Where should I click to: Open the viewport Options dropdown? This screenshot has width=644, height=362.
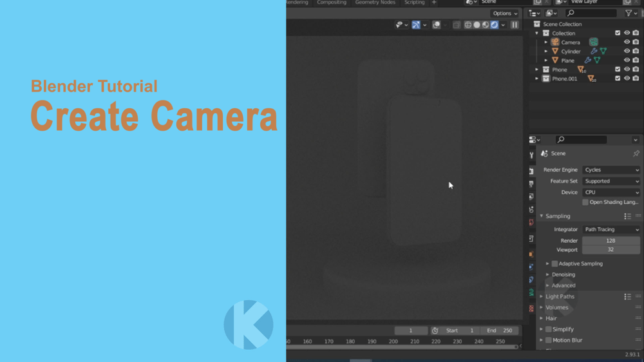(x=505, y=14)
